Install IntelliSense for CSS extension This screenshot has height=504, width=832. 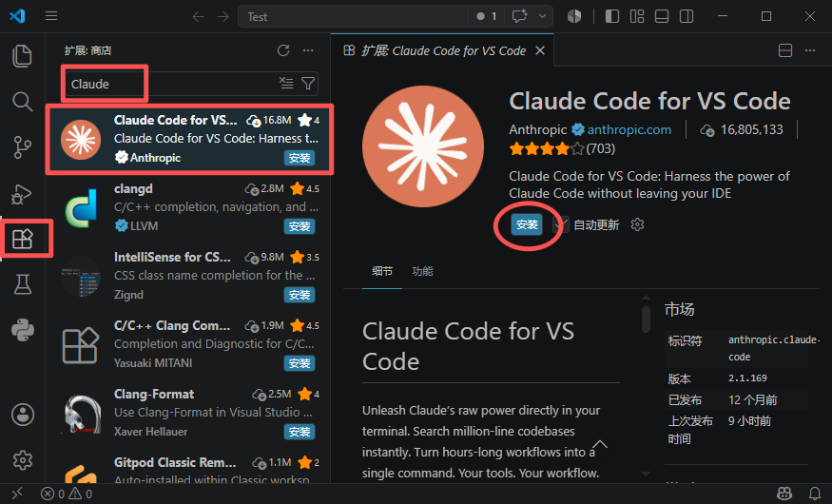[x=300, y=295]
